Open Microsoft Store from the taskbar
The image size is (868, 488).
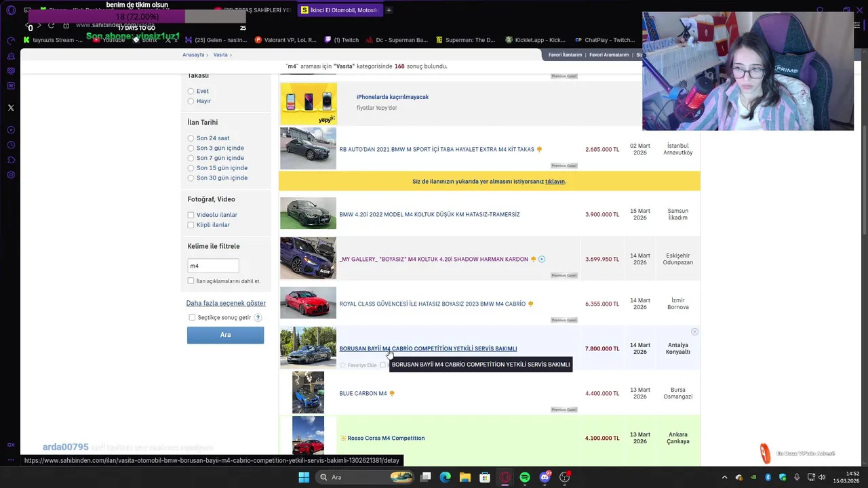point(485,477)
